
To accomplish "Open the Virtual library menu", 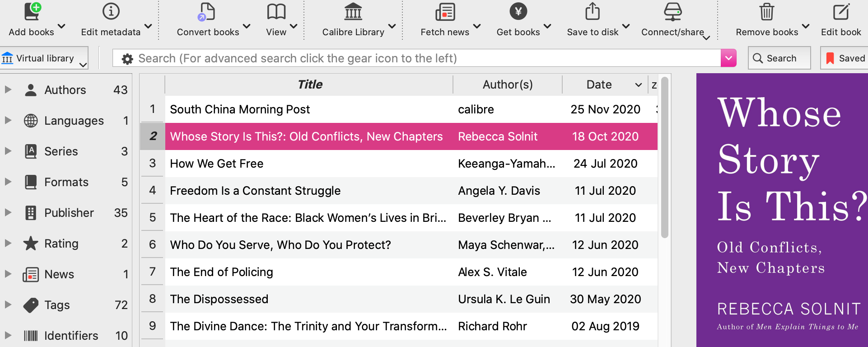I will [44, 58].
